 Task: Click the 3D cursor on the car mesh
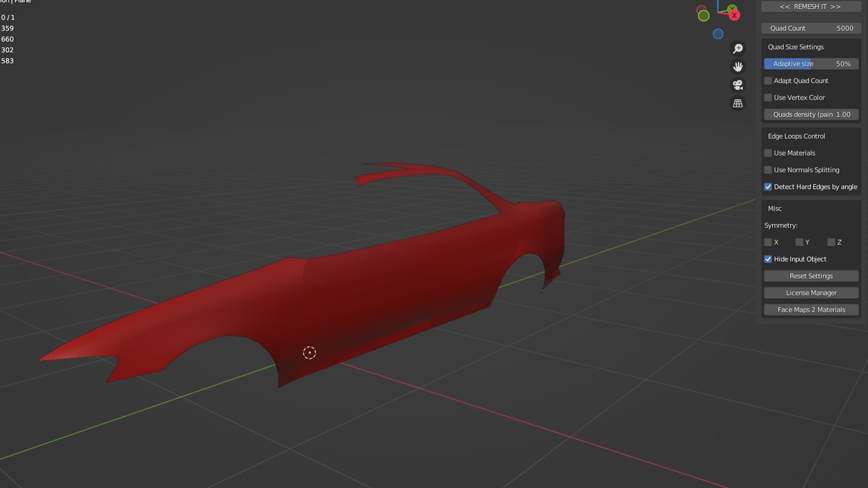[x=309, y=353]
